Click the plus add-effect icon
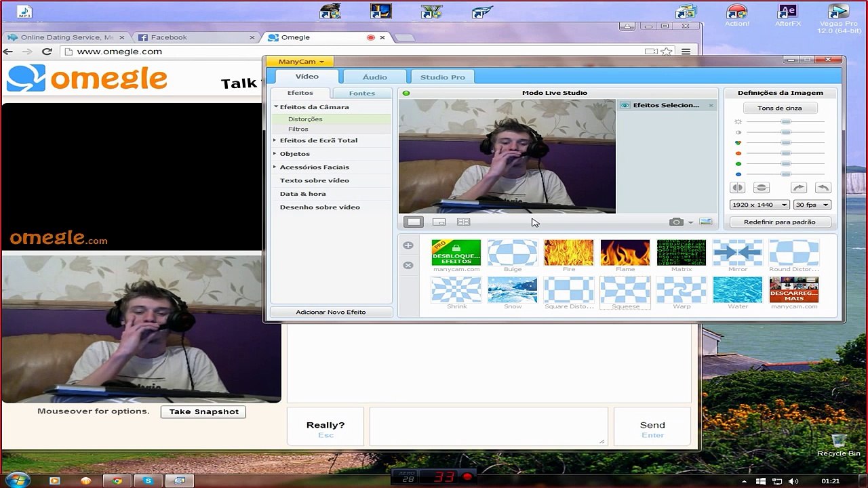Viewport: 868px width, 488px height. (408, 245)
